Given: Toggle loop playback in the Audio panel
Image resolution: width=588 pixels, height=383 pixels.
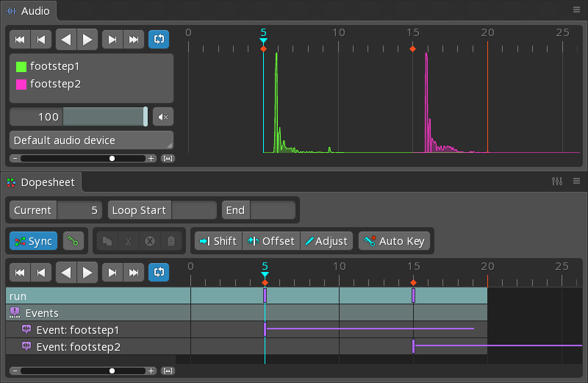Looking at the screenshot, I should tap(158, 39).
